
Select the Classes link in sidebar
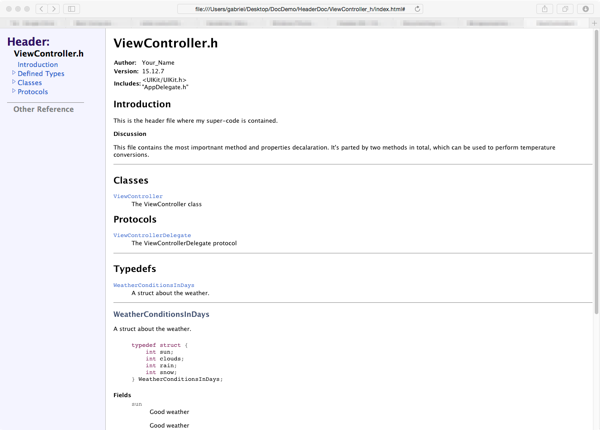pos(30,82)
